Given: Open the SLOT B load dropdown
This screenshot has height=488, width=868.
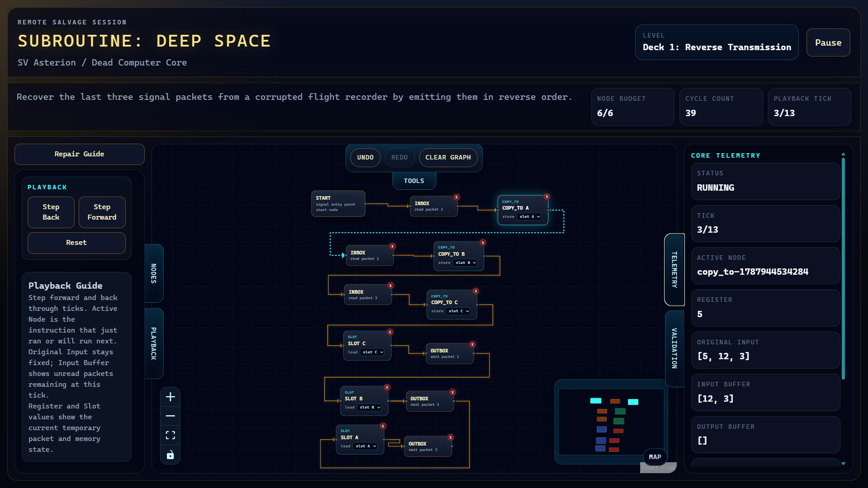Looking at the screenshot, I should click(369, 408).
